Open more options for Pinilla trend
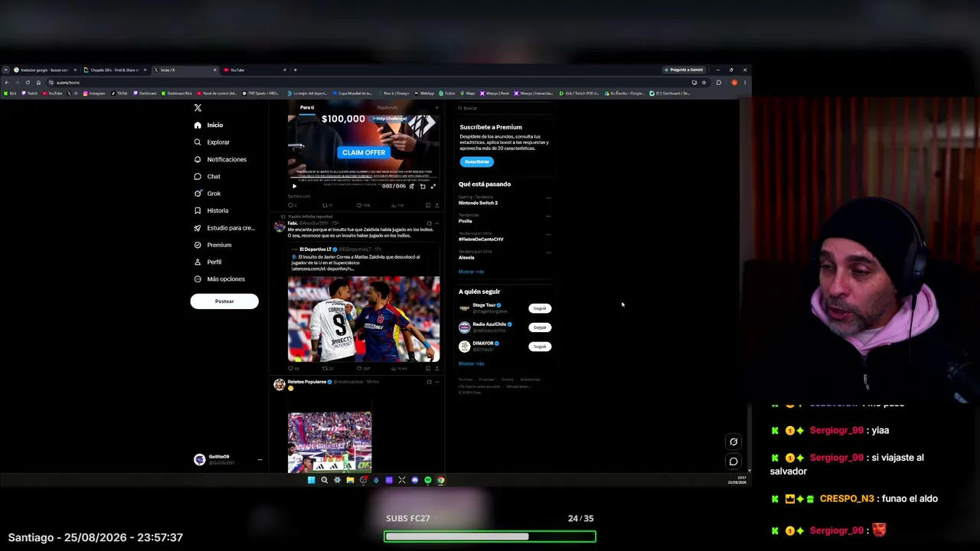The width and height of the screenshot is (980, 551). pos(548,217)
